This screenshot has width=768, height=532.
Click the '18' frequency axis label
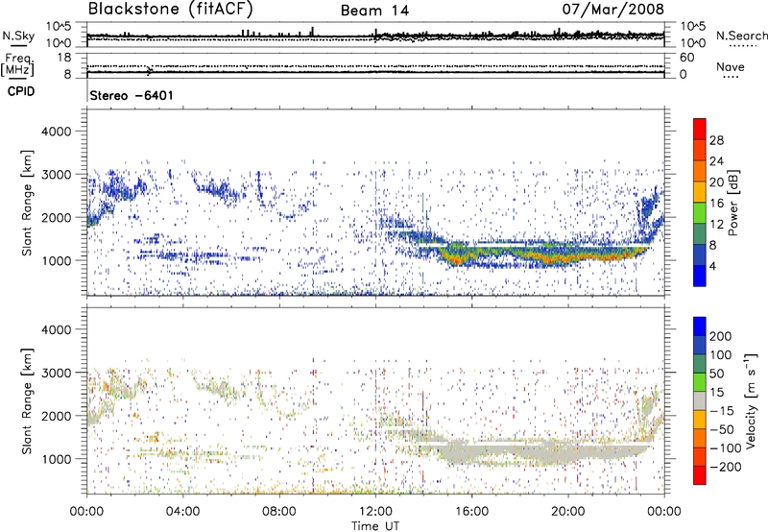coord(64,58)
